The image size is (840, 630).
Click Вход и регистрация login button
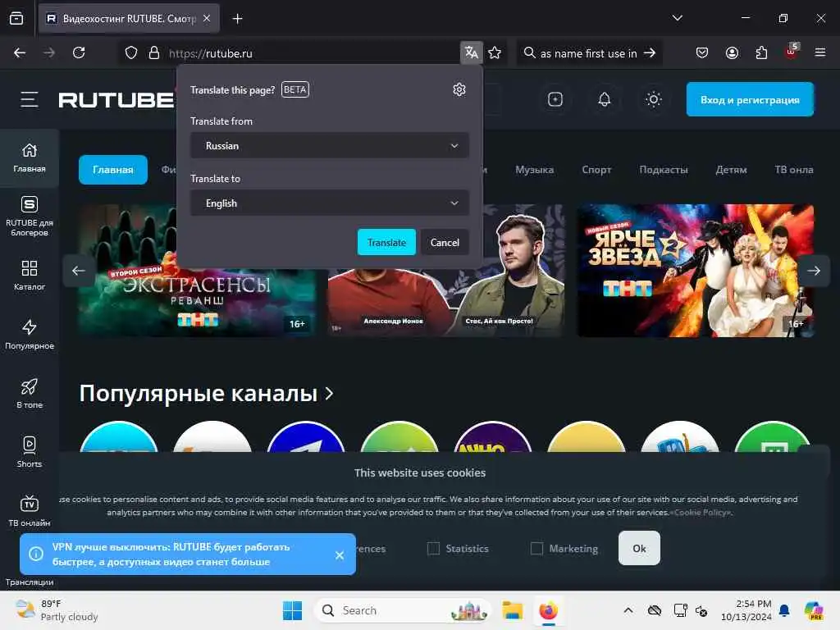(750, 99)
